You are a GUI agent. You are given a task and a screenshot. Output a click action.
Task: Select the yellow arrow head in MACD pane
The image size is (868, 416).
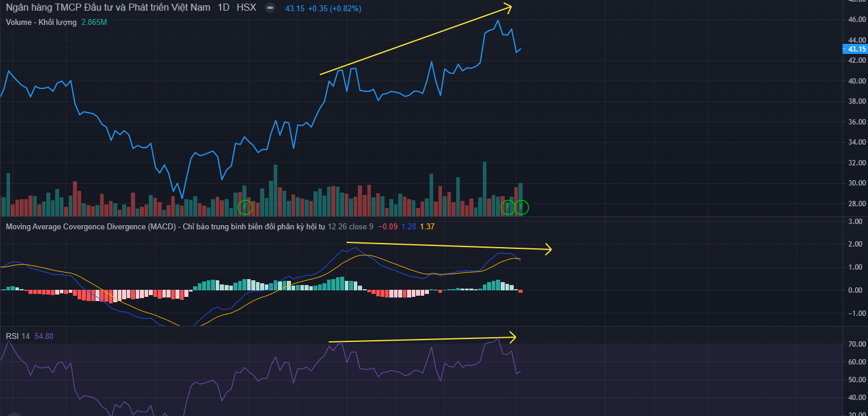coord(548,249)
